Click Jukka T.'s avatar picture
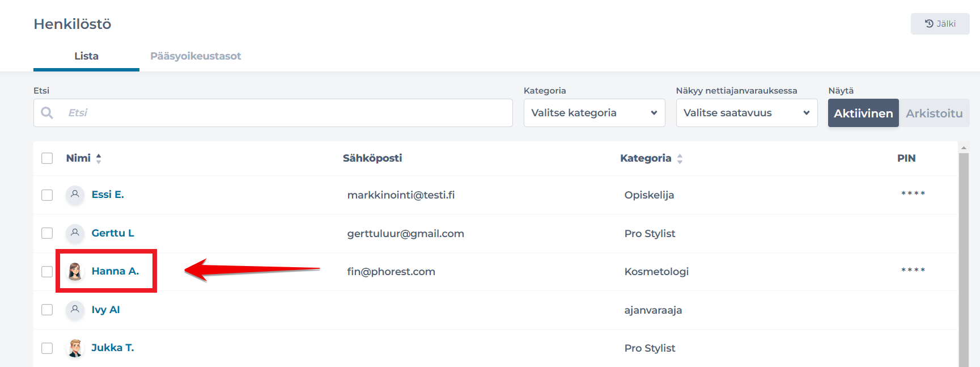Image resolution: width=980 pixels, height=367 pixels. (75, 348)
